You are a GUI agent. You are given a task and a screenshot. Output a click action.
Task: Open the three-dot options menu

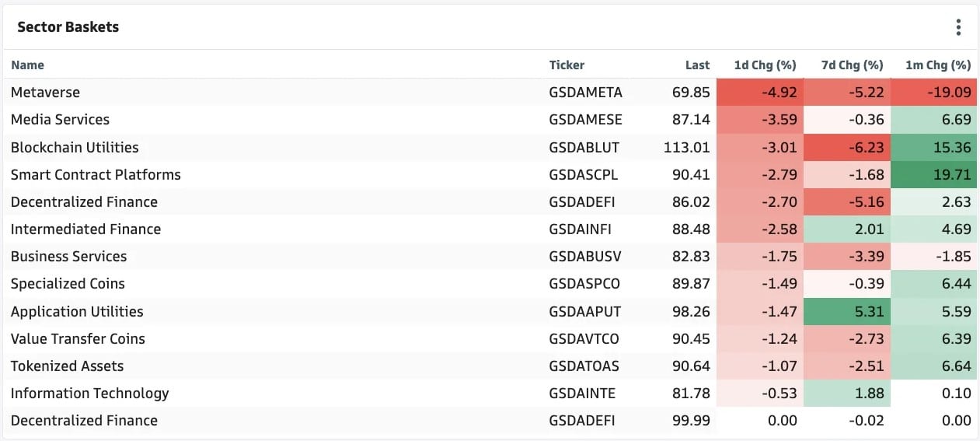pyautogui.click(x=958, y=27)
